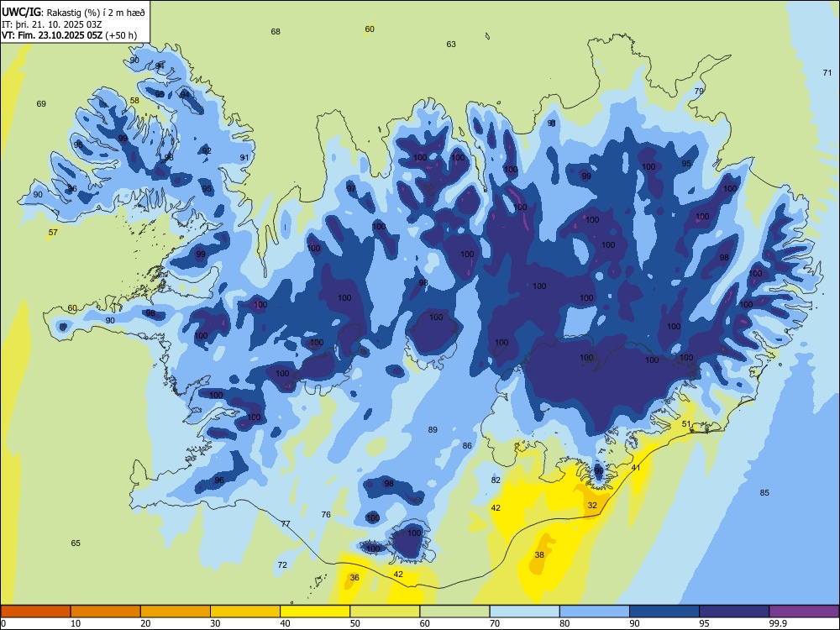
Task: Click the 95–99.9 navy legend swatch
Action: click(x=734, y=612)
